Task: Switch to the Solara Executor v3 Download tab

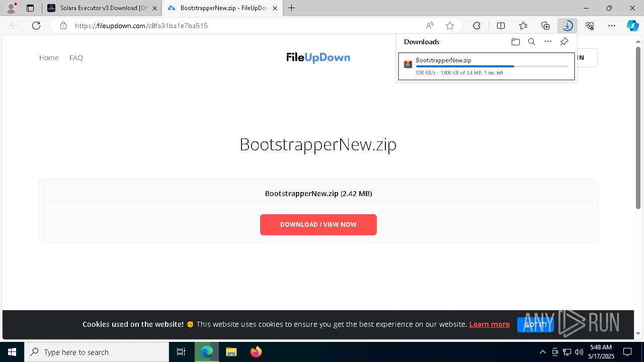Action: click(101, 8)
